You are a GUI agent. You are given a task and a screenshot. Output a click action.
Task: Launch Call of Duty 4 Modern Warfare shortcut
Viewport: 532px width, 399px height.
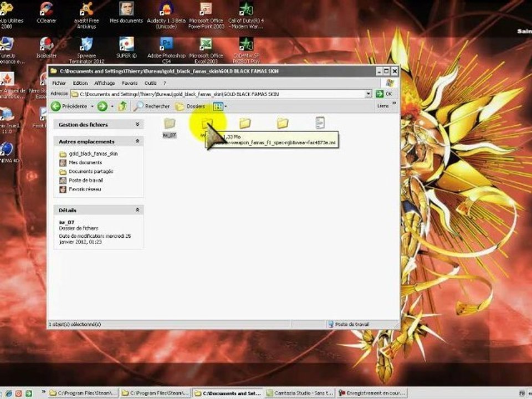point(246,15)
